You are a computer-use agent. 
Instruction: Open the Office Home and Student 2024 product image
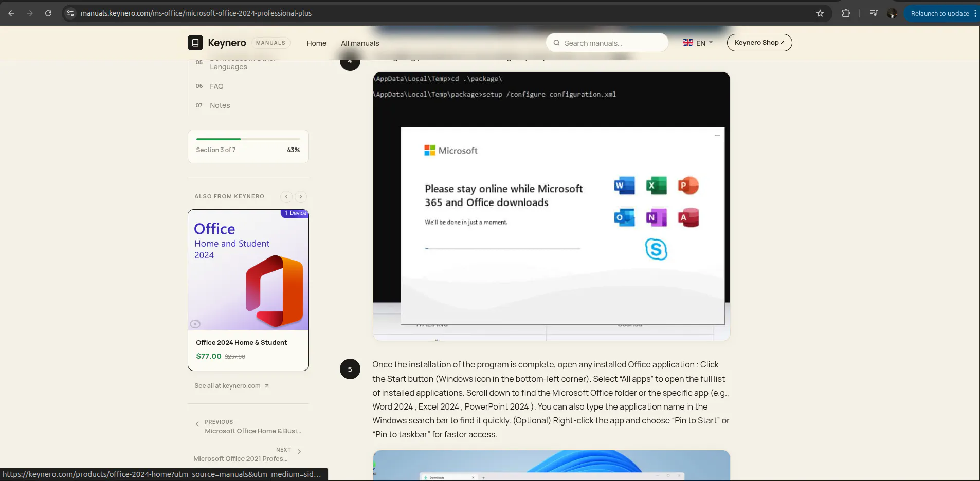248,270
